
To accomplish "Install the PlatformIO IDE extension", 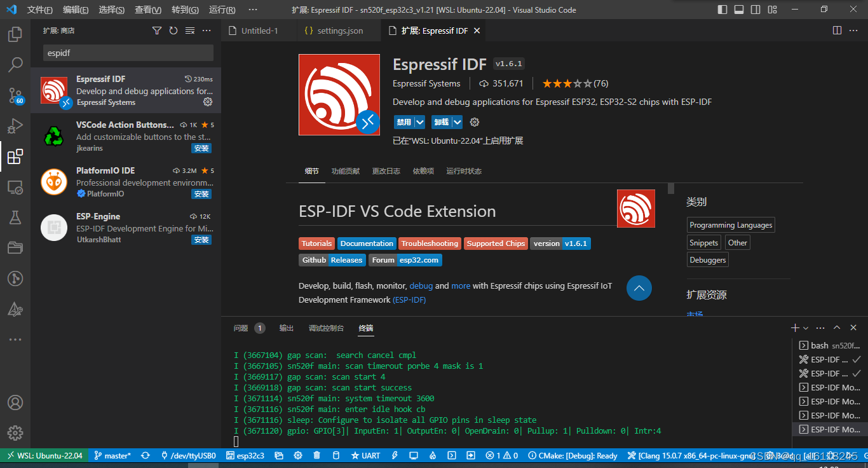I will tap(201, 194).
